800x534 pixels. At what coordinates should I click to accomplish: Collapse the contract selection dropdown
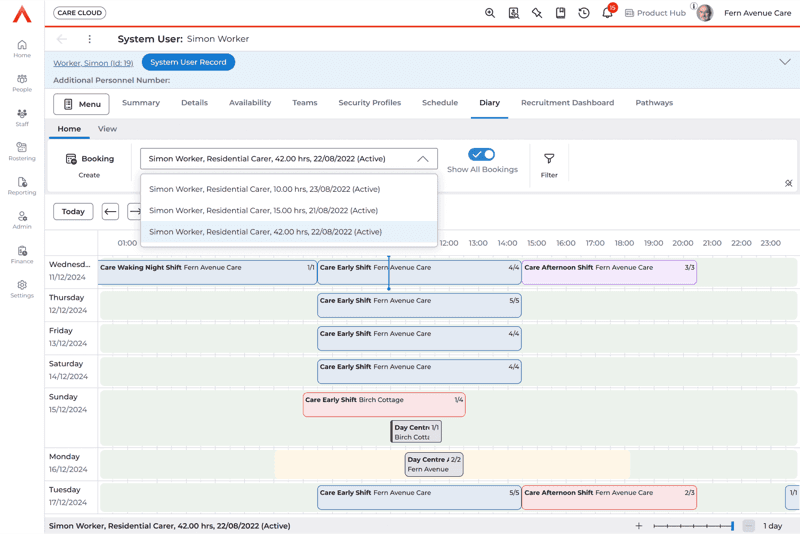click(423, 159)
